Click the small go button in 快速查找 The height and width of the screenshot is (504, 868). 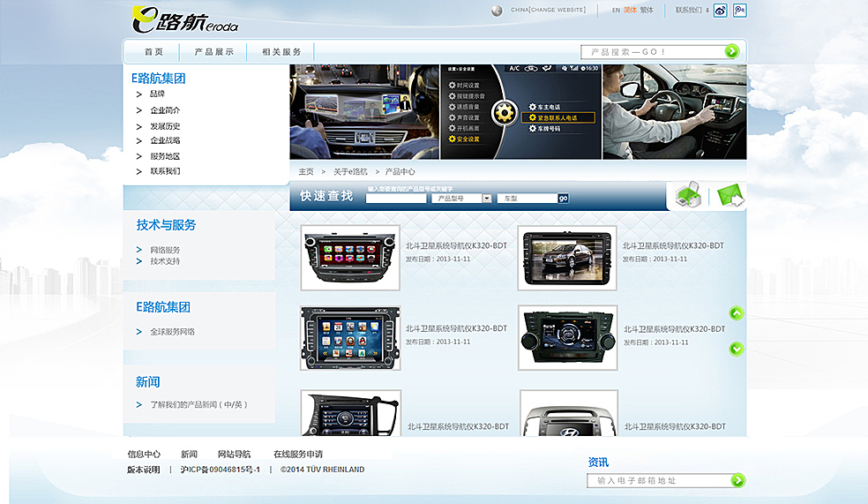tap(563, 199)
